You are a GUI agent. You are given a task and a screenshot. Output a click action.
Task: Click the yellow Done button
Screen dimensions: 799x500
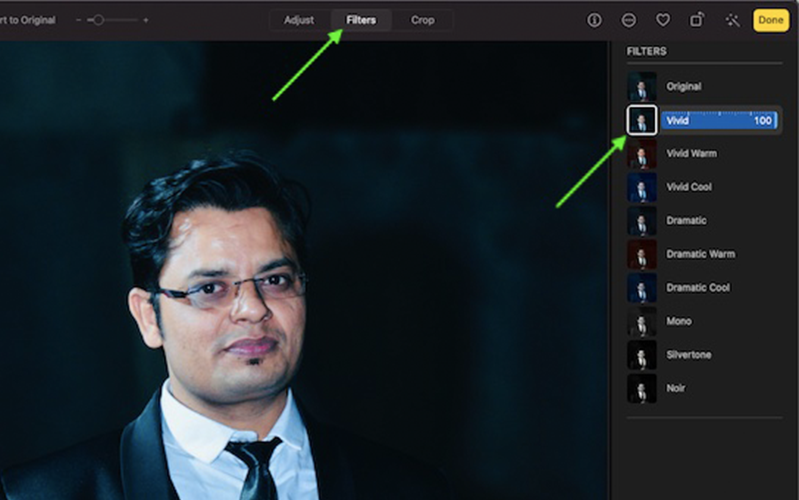click(770, 20)
